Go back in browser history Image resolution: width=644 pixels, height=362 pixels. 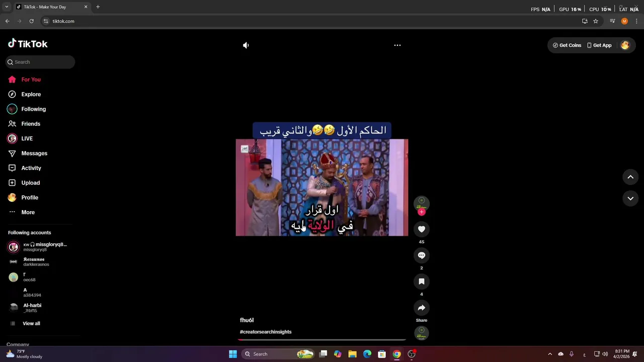pyautogui.click(x=7, y=21)
